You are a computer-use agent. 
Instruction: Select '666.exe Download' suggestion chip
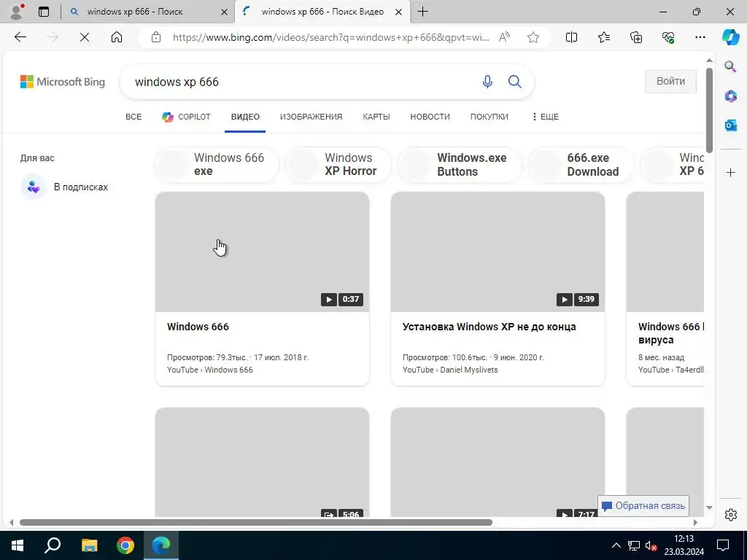[581, 165]
